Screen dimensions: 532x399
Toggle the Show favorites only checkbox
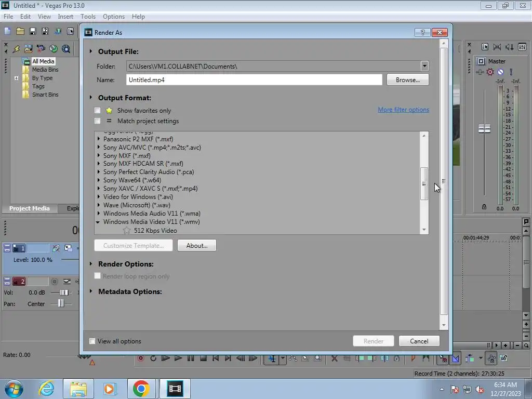click(x=97, y=110)
